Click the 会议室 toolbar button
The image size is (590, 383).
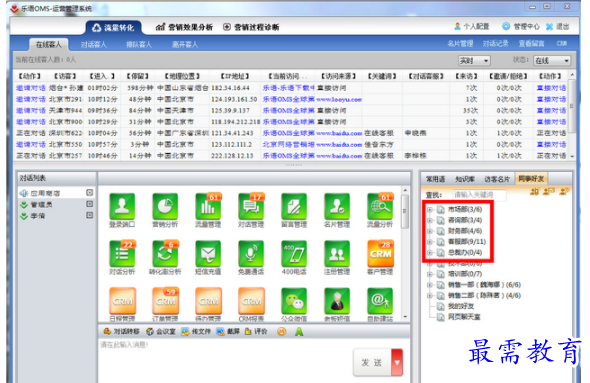point(161,331)
